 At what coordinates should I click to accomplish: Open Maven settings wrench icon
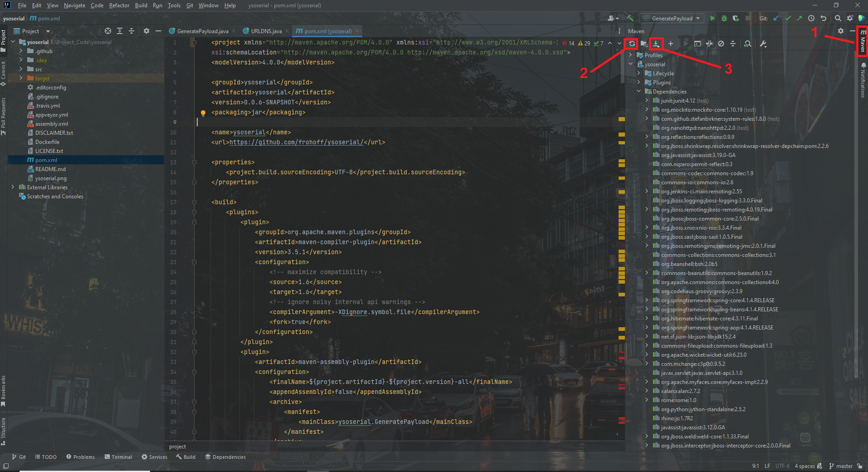tap(763, 44)
